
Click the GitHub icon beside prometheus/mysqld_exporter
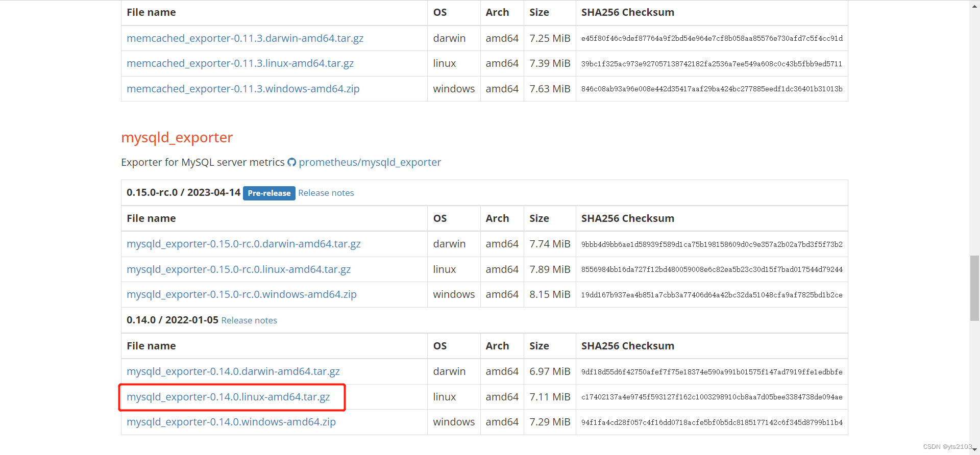pos(291,162)
